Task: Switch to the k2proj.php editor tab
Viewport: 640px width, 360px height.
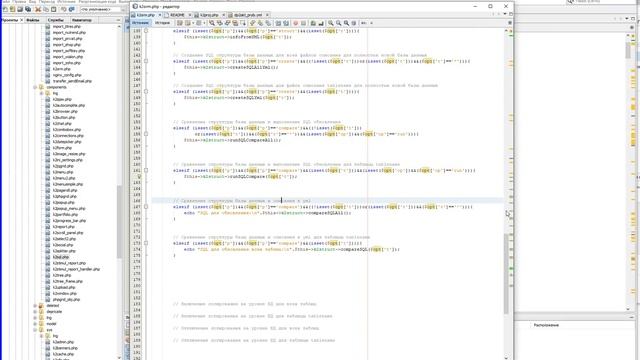Action: tap(209, 15)
